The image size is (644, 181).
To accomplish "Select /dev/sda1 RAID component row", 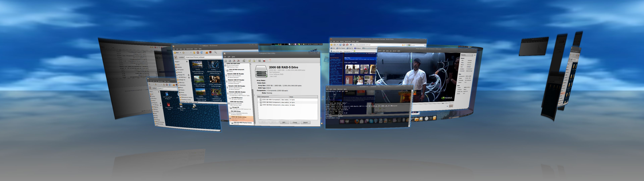I will (287, 100).
